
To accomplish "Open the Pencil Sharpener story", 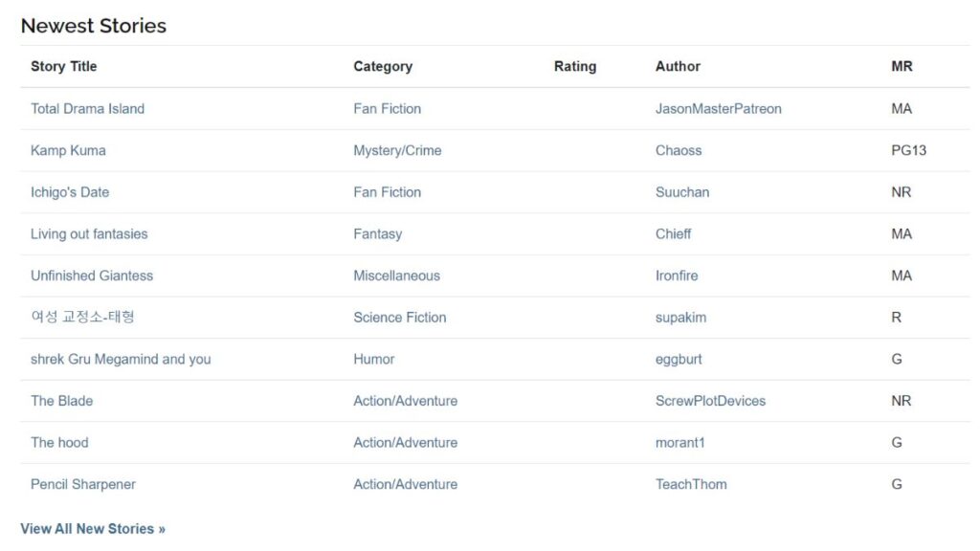I will point(83,484).
